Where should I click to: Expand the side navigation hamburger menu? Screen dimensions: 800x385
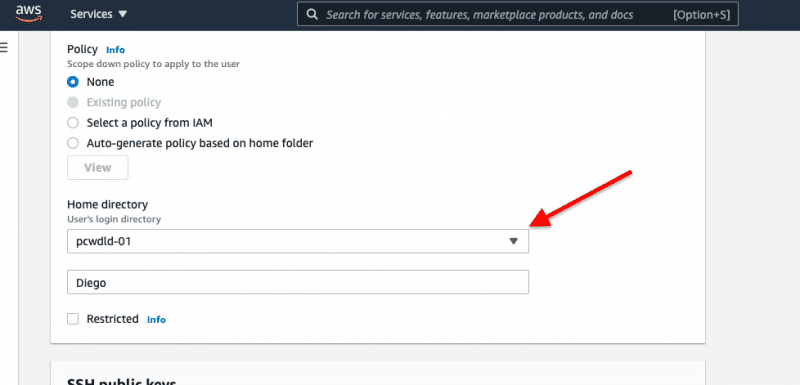(x=4, y=47)
